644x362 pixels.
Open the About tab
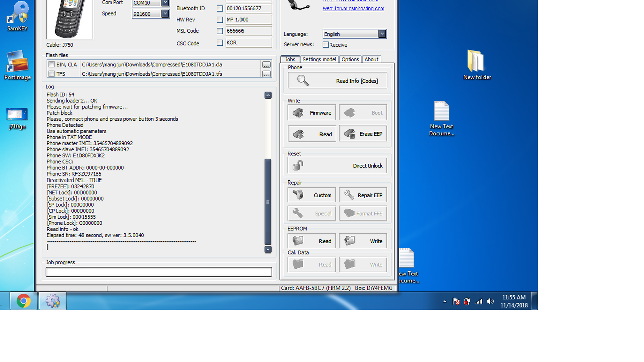click(x=371, y=59)
